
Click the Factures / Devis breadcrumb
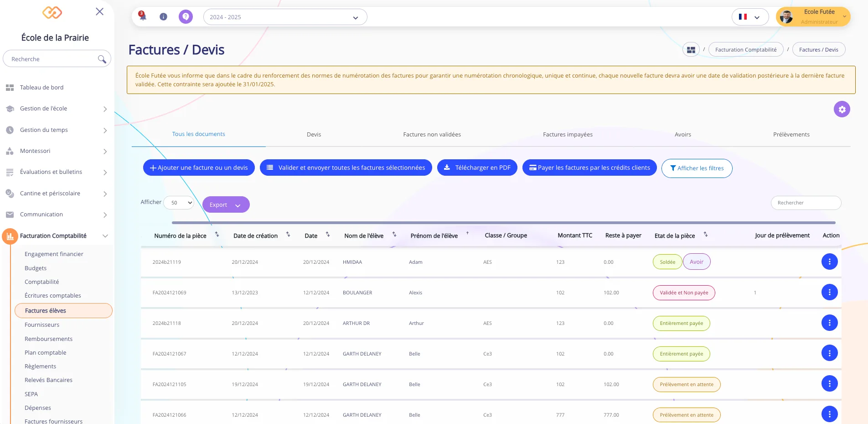pos(818,50)
